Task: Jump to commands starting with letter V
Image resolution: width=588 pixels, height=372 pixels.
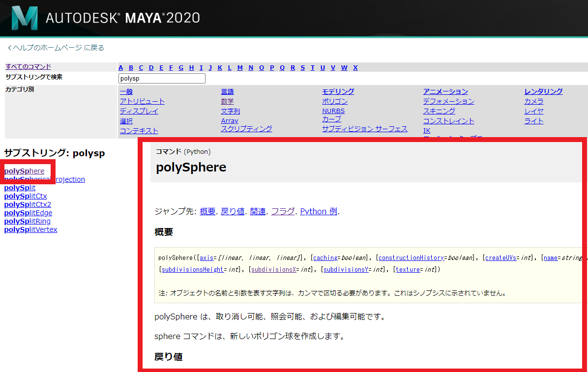Action: pyautogui.click(x=333, y=68)
